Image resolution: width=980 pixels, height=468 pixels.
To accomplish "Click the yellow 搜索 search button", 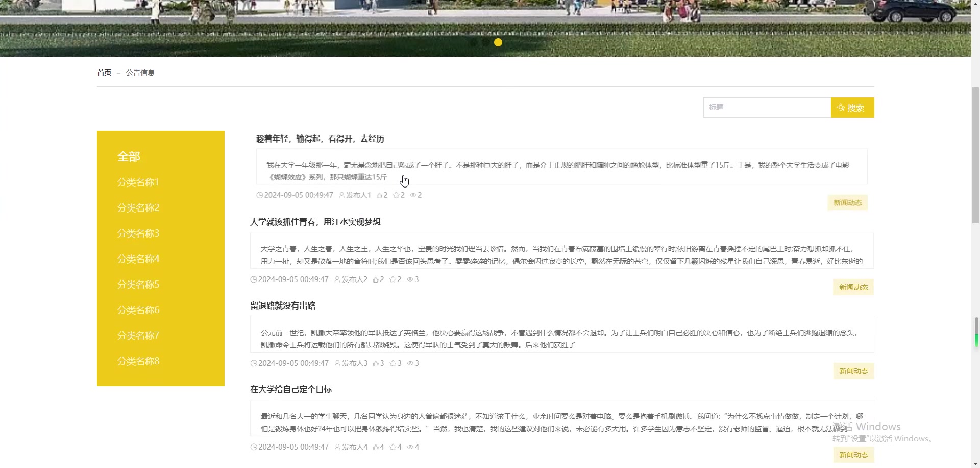I will (851, 107).
